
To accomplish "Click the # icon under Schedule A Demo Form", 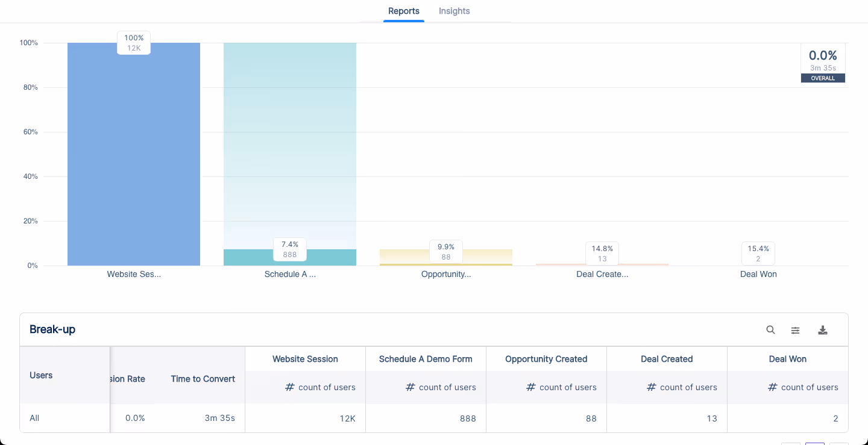I will pos(410,387).
